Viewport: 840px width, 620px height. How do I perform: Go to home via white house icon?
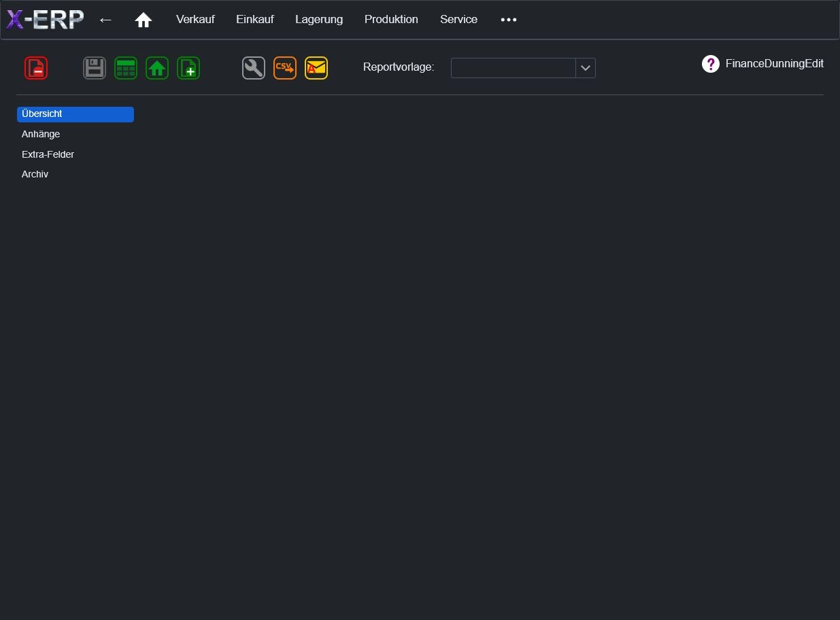[144, 20]
